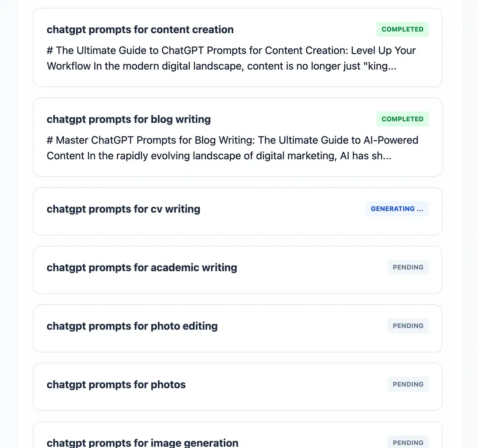Image resolution: width=479 pixels, height=448 pixels.
Task: Click the COMPLETED badge on content creation
Action: (x=402, y=29)
